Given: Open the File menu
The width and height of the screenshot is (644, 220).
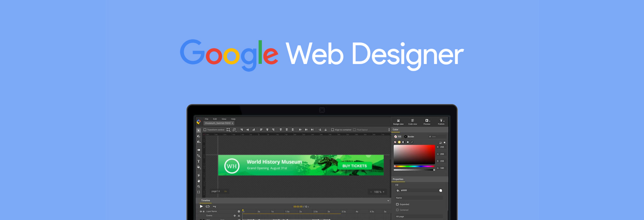Looking at the screenshot, I should [x=207, y=119].
